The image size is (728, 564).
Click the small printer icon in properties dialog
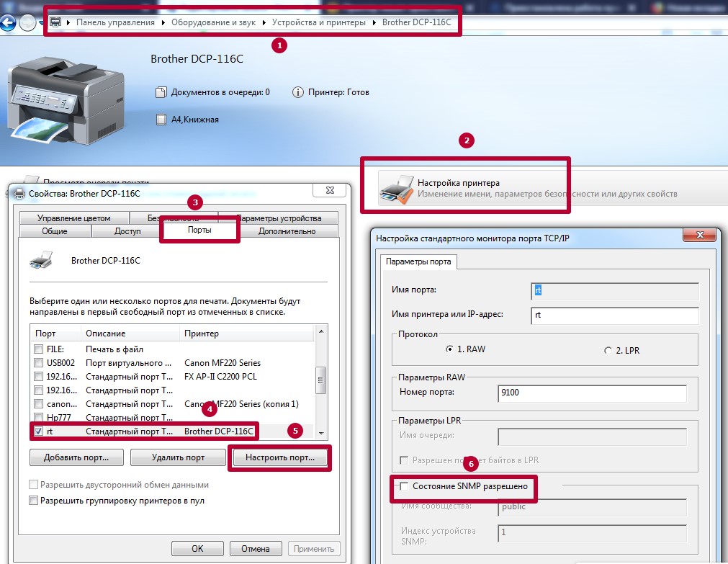41,260
